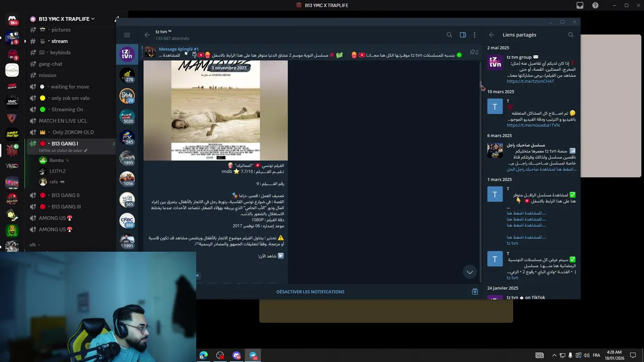Open the Bamba Rooftop server icon

12,134
